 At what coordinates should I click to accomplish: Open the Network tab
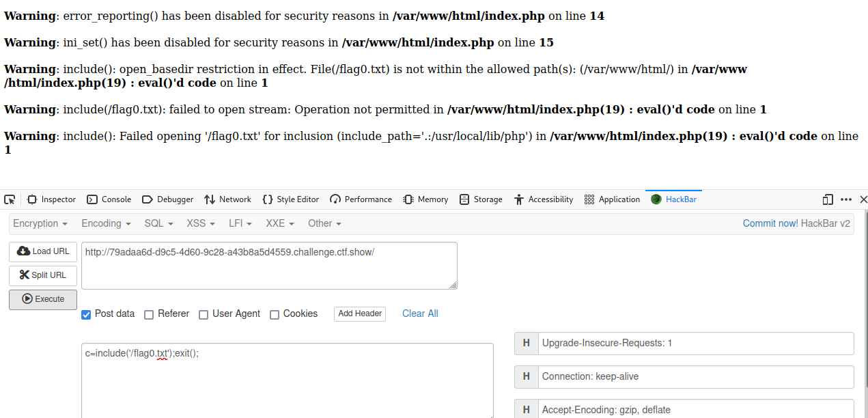coord(227,199)
